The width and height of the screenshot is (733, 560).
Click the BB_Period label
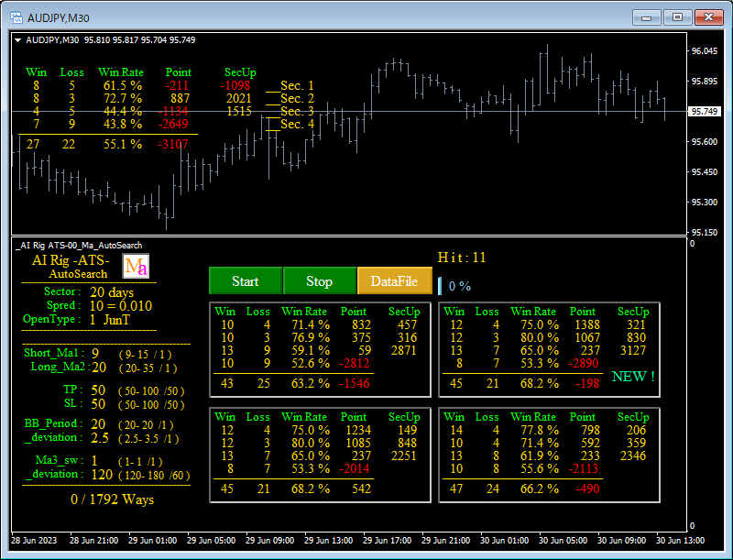[x=53, y=423]
